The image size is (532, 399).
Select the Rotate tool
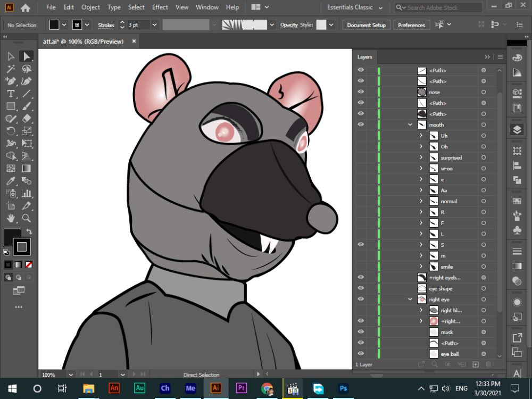click(11, 131)
